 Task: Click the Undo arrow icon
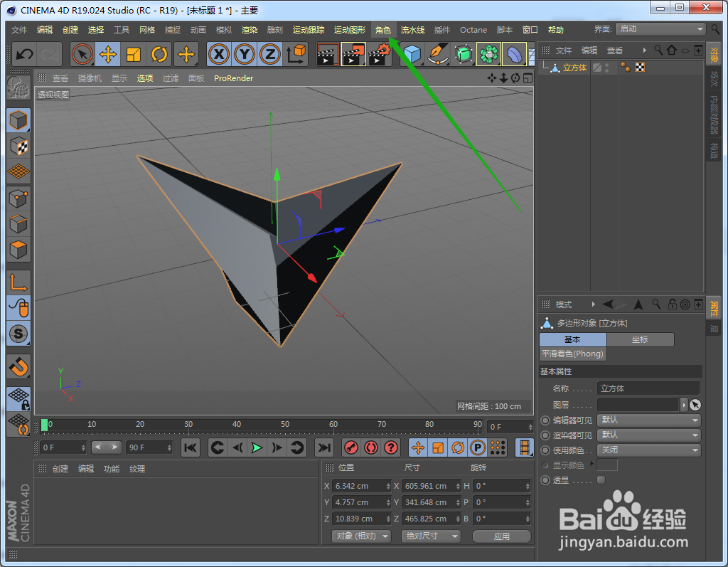pyautogui.click(x=24, y=54)
